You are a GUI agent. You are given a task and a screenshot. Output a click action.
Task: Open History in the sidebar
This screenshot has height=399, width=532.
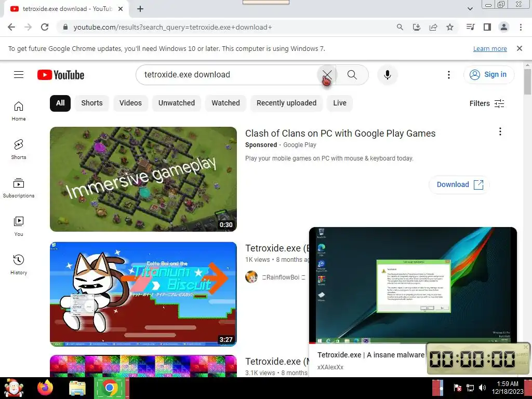[x=19, y=264]
